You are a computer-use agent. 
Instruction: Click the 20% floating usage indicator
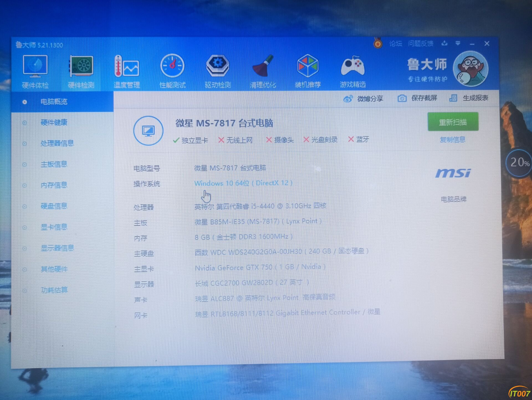click(x=519, y=163)
